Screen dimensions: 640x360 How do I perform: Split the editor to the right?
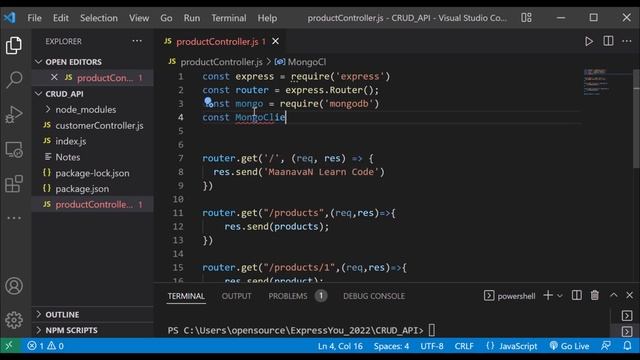(608, 41)
